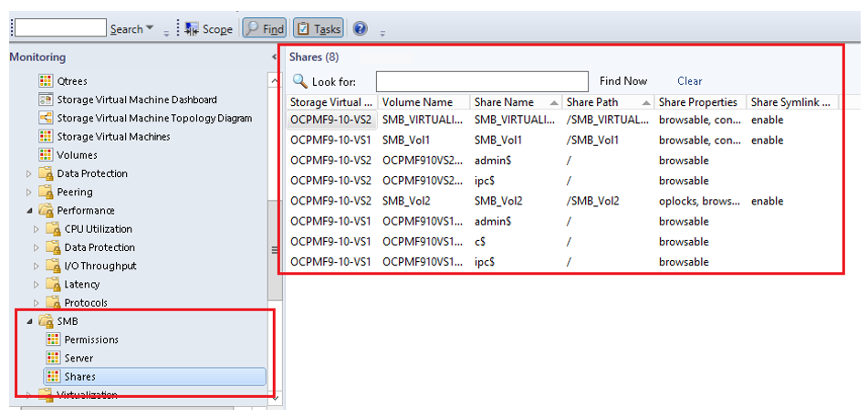Sort by Volume Name column header
This screenshot has height=418, width=868.
(x=424, y=102)
